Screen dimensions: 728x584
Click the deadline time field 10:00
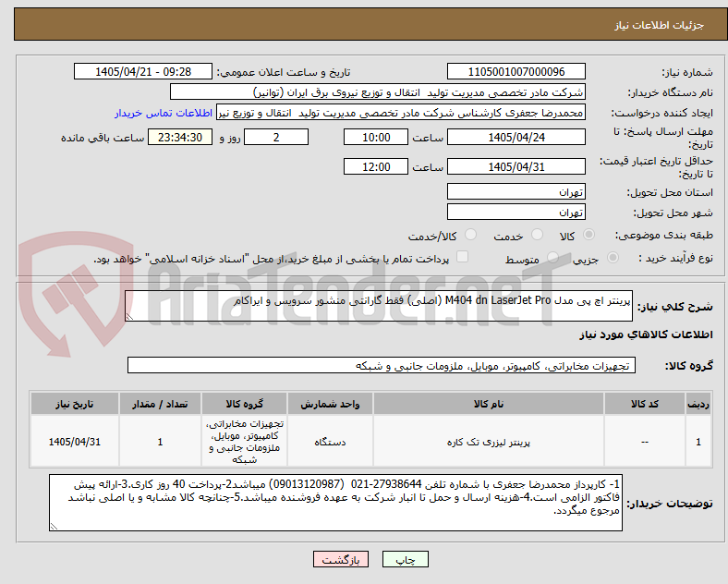(376, 138)
